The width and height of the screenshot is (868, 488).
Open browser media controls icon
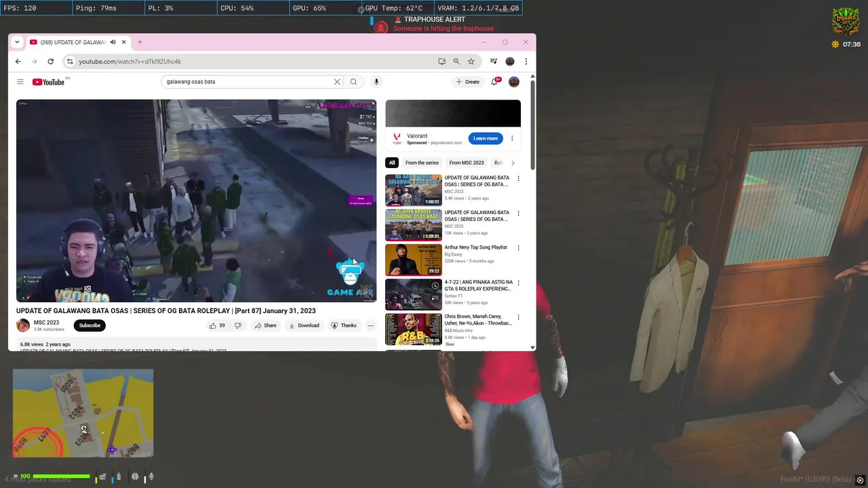pos(494,61)
